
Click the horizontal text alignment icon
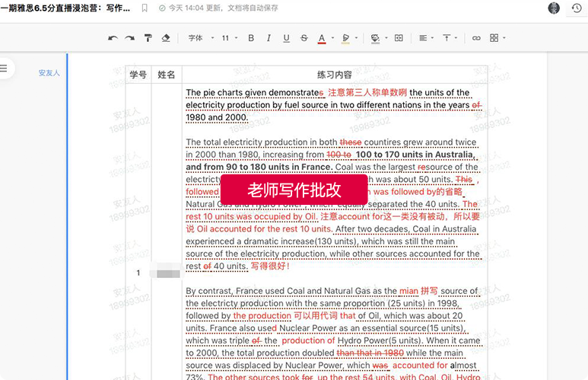pyautogui.click(x=423, y=38)
